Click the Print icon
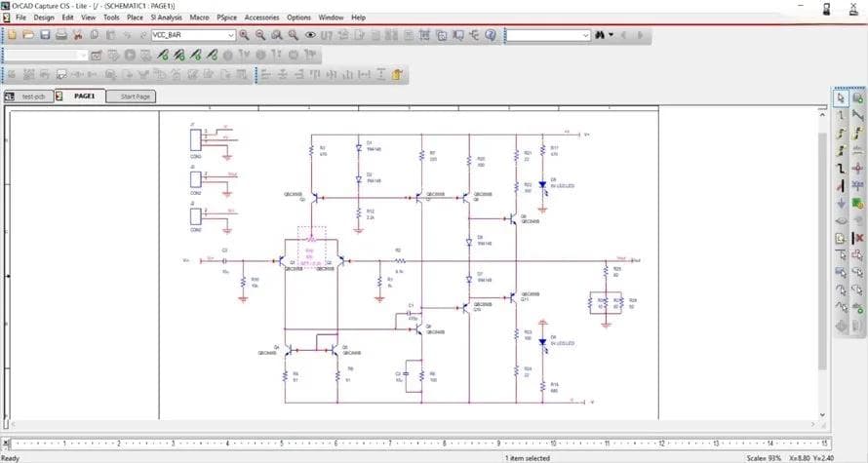The height and width of the screenshot is (463, 868). (61, 35)
